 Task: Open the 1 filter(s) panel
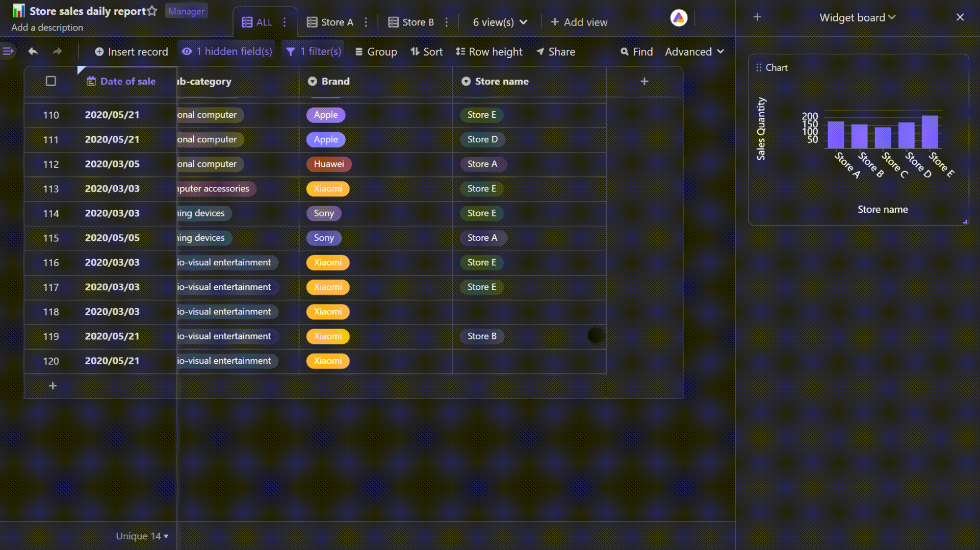tap(313, 52)
